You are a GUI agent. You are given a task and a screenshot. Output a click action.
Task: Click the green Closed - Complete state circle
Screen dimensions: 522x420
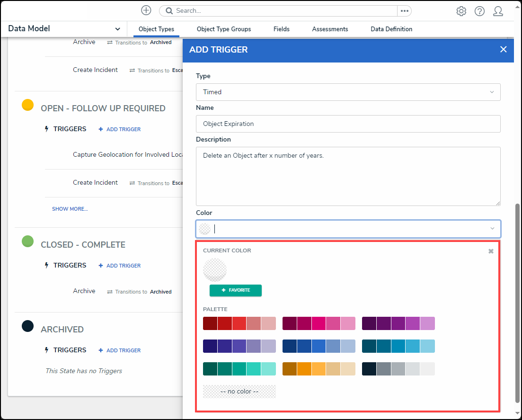click(x=28, y=241)
